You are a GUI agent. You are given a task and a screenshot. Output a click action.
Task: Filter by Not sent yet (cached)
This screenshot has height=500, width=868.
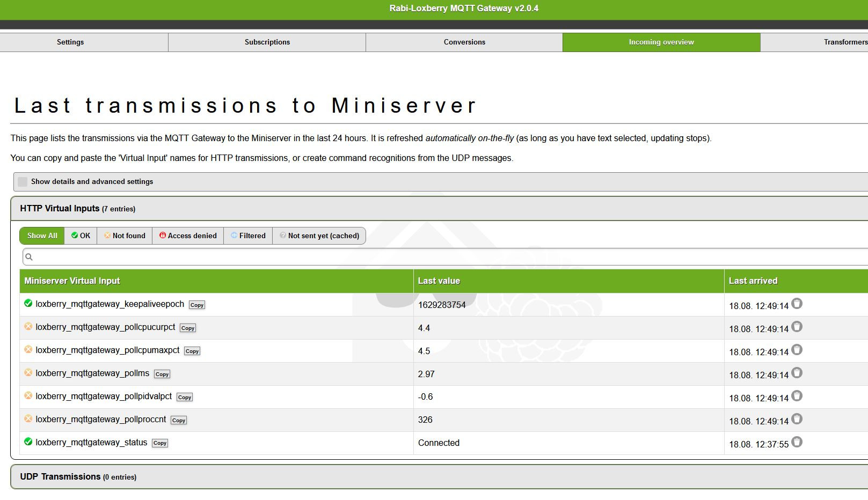coord(319,236)
